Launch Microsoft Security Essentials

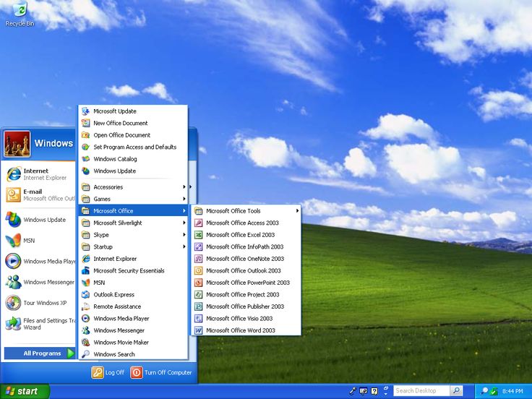[133, 270]
